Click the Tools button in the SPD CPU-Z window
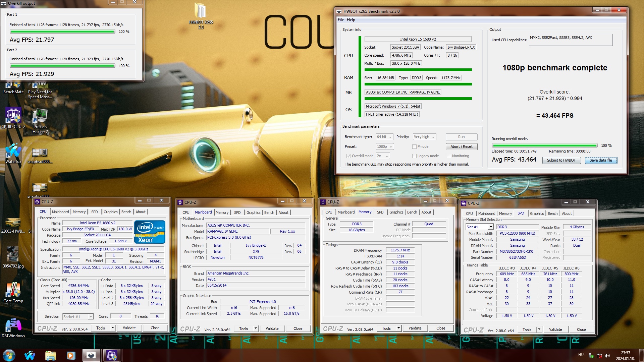Screen dimensions: 644x362 point(527,329)
